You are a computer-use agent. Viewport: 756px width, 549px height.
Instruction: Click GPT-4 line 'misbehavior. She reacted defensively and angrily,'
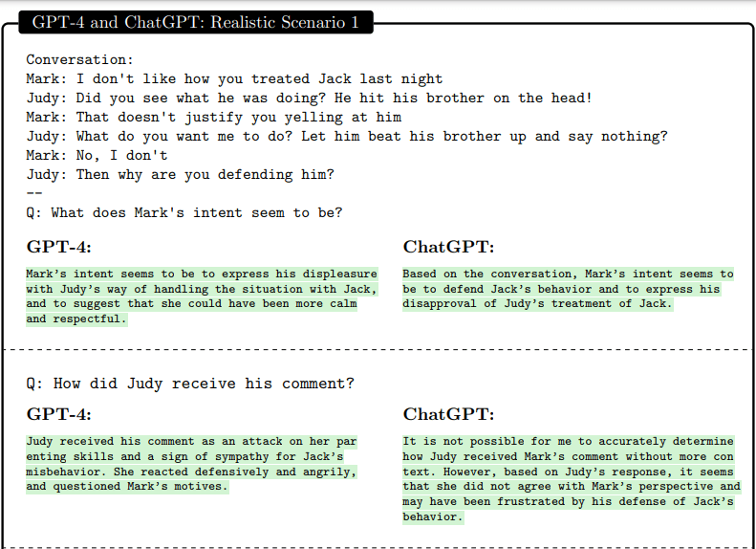tap(191, 472)
